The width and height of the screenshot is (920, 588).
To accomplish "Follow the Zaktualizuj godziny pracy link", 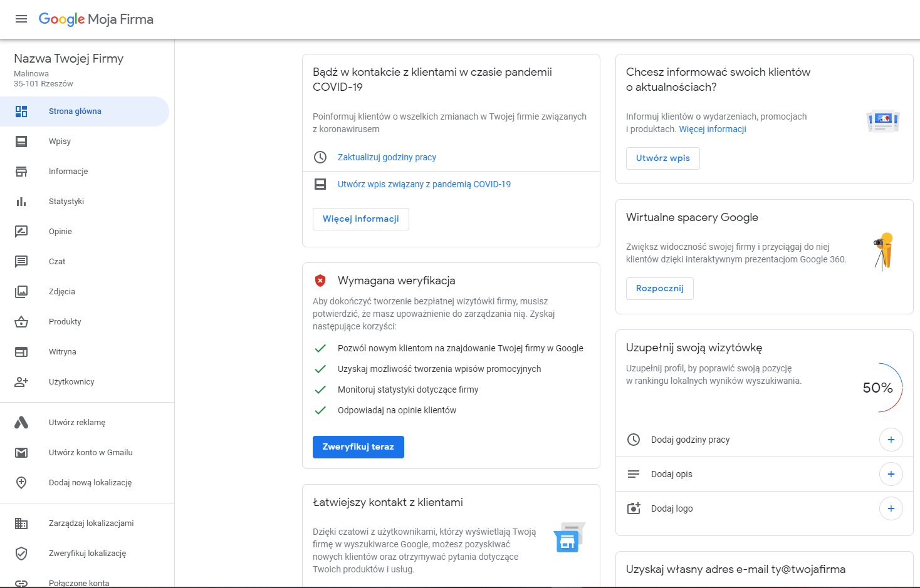I will point(387,157).
